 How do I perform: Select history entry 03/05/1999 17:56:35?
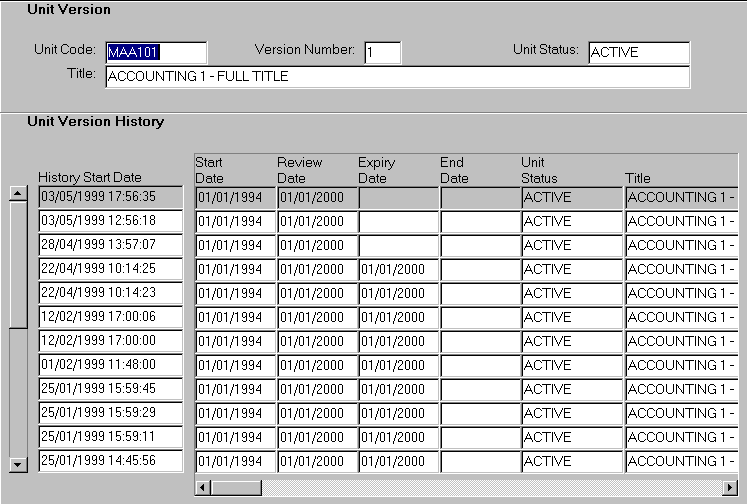(x=111, y=197)
